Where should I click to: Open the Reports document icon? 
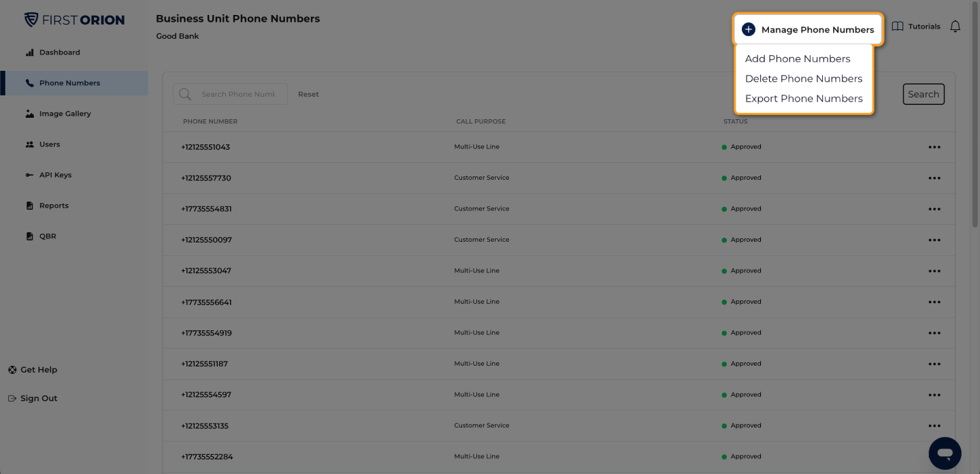[29, 206]
